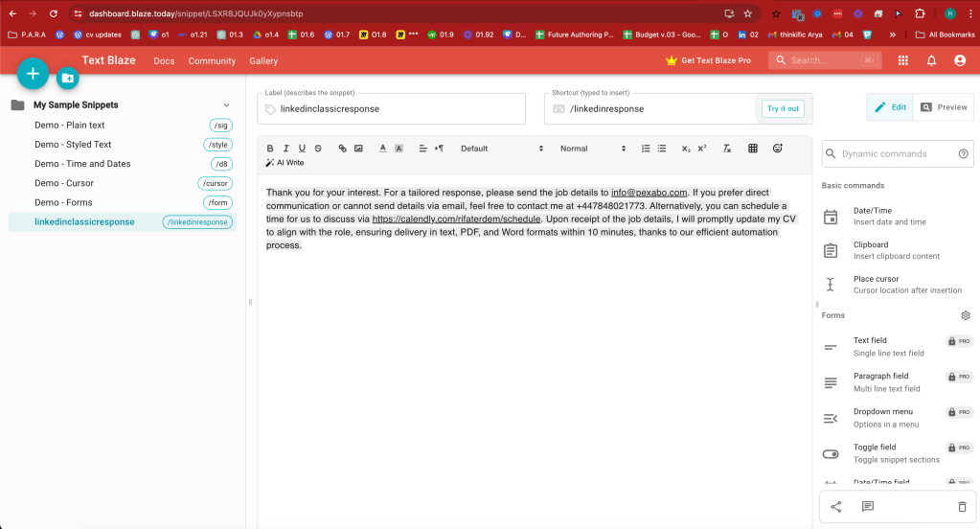Apply strikethrough formatting

318,149
